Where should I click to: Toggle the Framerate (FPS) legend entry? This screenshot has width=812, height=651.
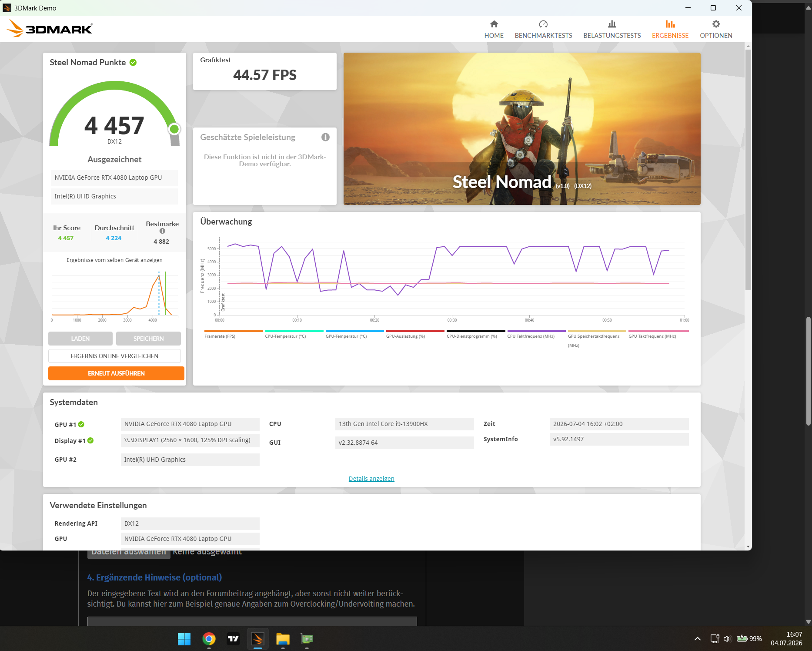tap(220, 336)
